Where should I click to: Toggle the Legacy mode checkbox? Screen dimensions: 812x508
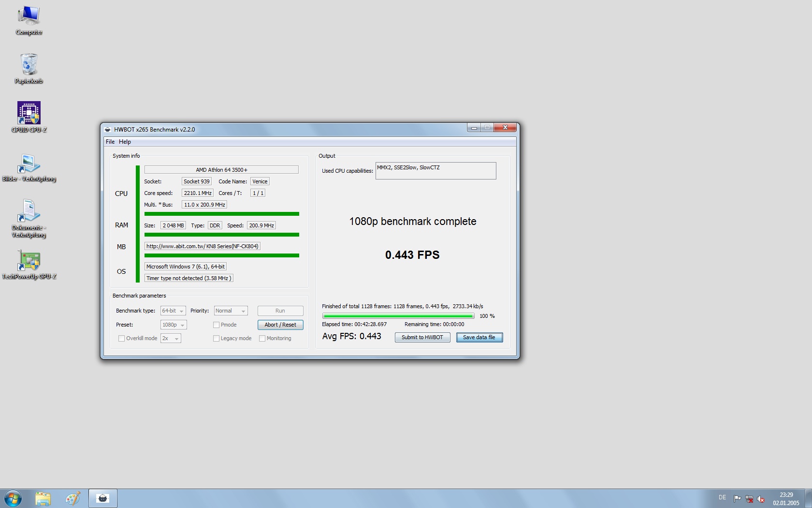click(x=216, y=339)
